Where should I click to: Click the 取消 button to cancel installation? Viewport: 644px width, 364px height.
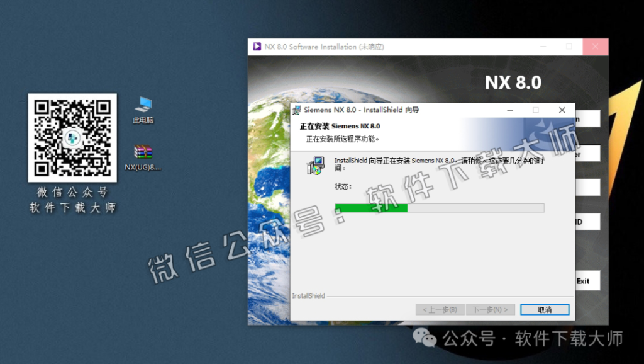[545, 310]
